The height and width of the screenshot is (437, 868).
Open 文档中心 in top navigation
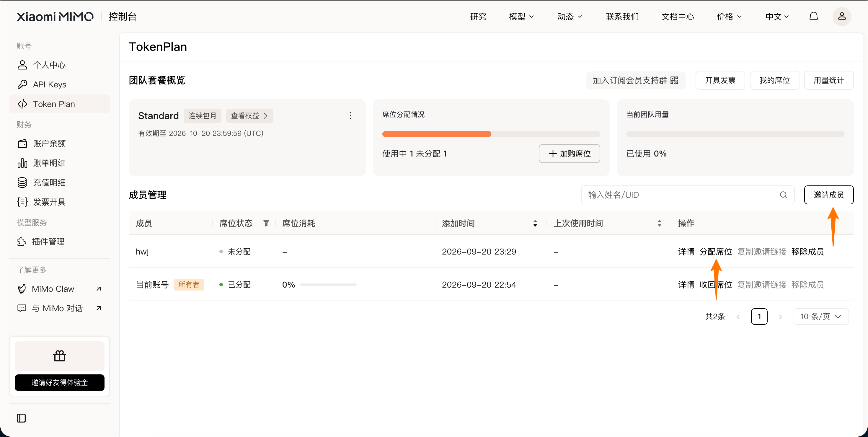678,17
